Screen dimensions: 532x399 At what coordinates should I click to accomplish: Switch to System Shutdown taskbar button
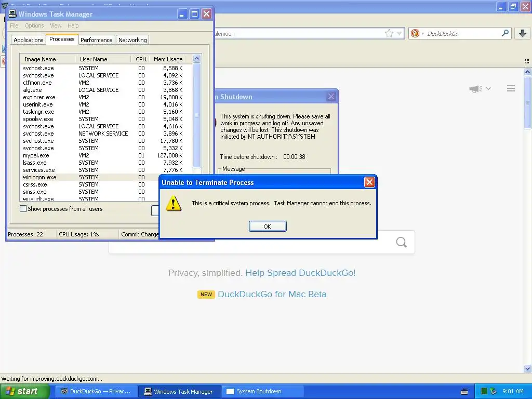click(x=262, y=391)
